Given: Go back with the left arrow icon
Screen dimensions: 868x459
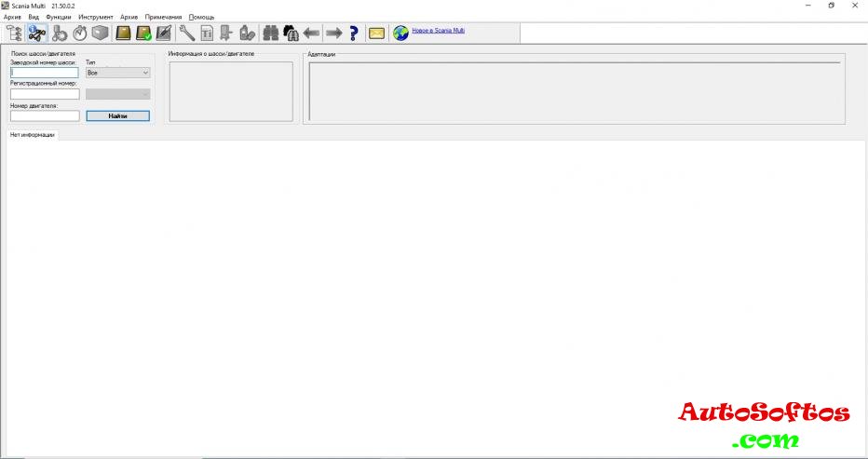Looking at the screenshot, I should pos(312,34).
